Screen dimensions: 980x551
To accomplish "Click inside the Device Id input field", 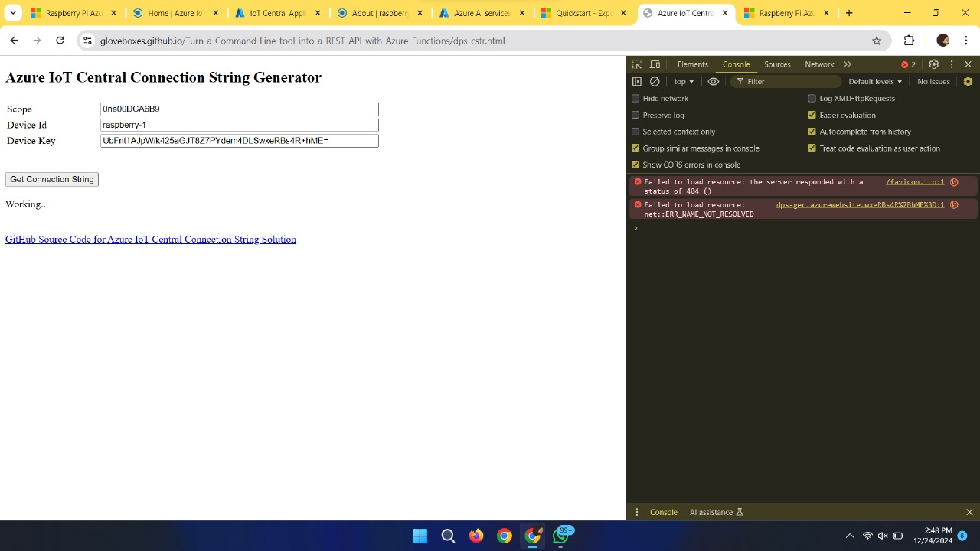I will click(239, 125).
